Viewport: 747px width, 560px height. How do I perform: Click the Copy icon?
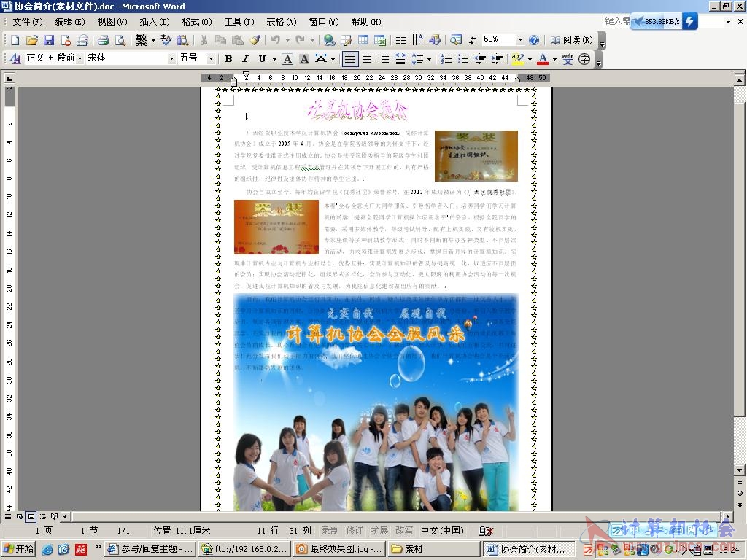[x=220, y=41]
